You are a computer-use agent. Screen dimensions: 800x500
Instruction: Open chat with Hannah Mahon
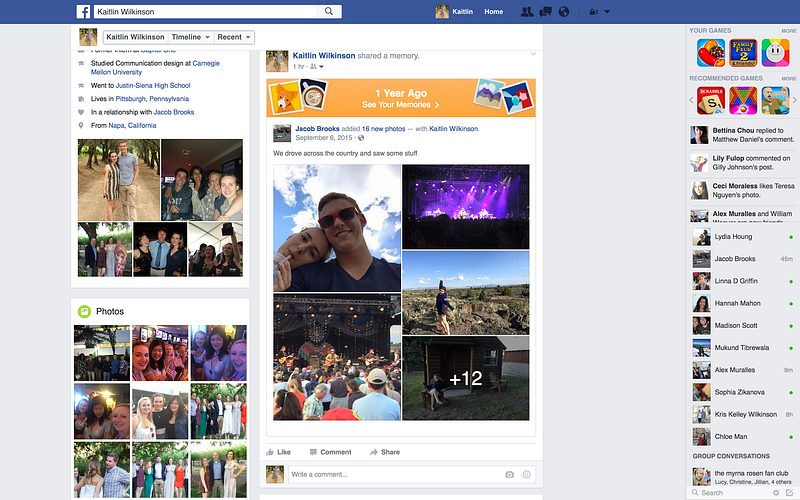pyautogui.click(x=743, y=303)
